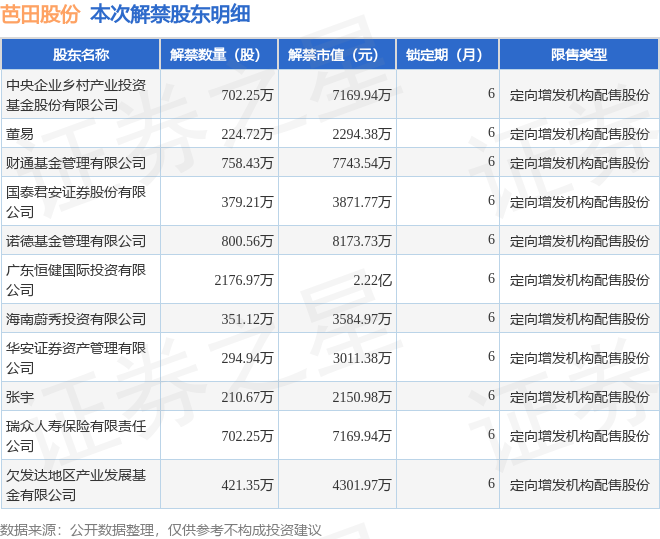
Task: Click shareholder 海南蔚秀投资有限公司
Action: point(76,319)
